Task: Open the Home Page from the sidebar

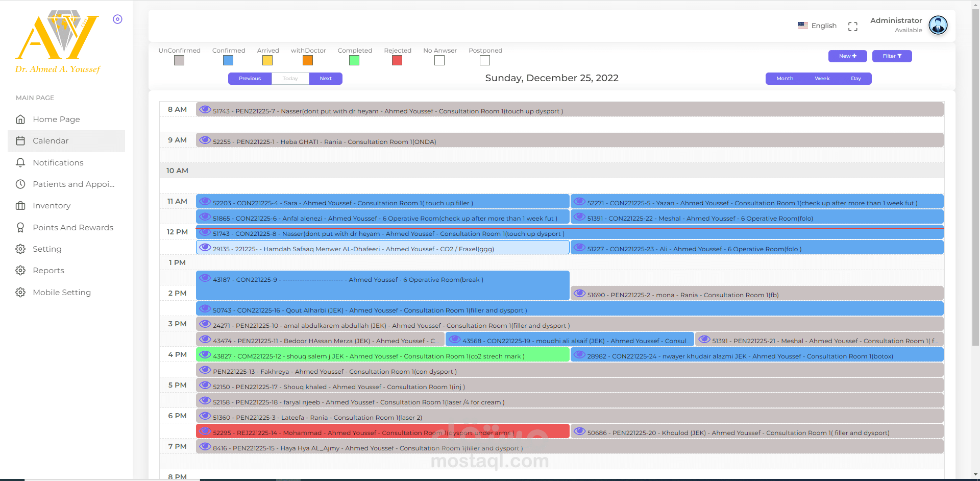Action: tap(56, 119)
